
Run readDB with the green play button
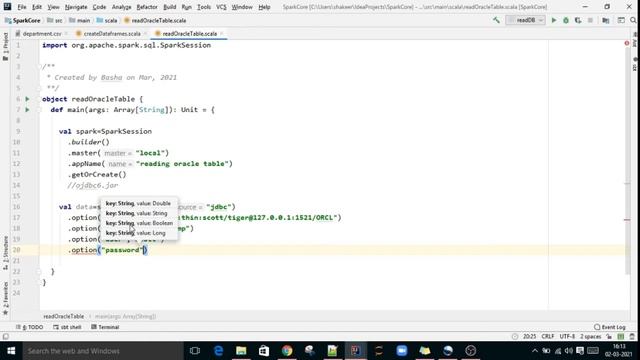point(554,20)
